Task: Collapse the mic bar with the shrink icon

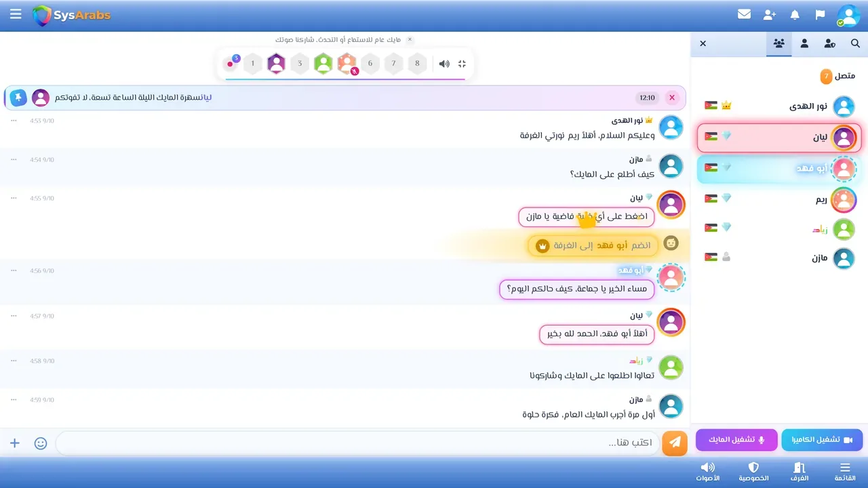Action: click(x=462, y=64)
